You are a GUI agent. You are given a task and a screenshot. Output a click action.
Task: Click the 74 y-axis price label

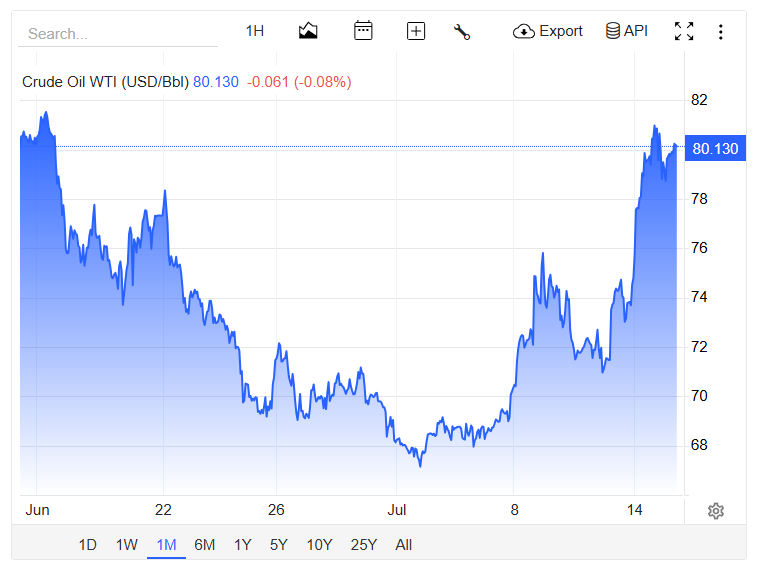point(699,297)
